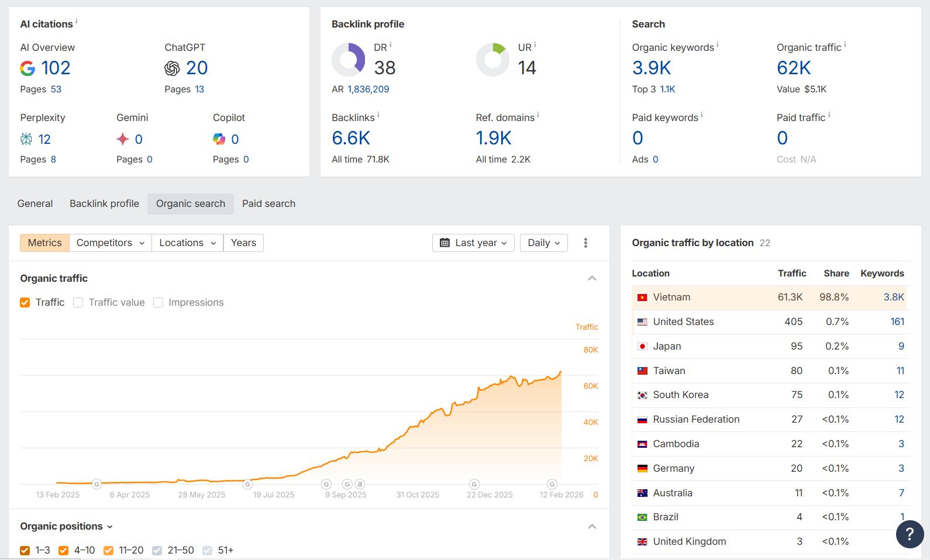Open the Last year date range dropdown
This screenshot has width=930, height=560.
tap(473, 243)
